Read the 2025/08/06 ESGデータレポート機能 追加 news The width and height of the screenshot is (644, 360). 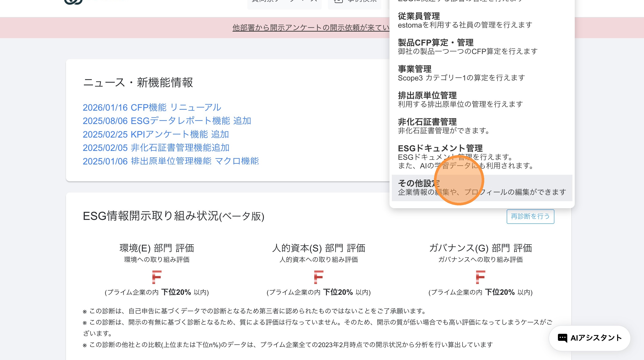[x=167, y=121]
